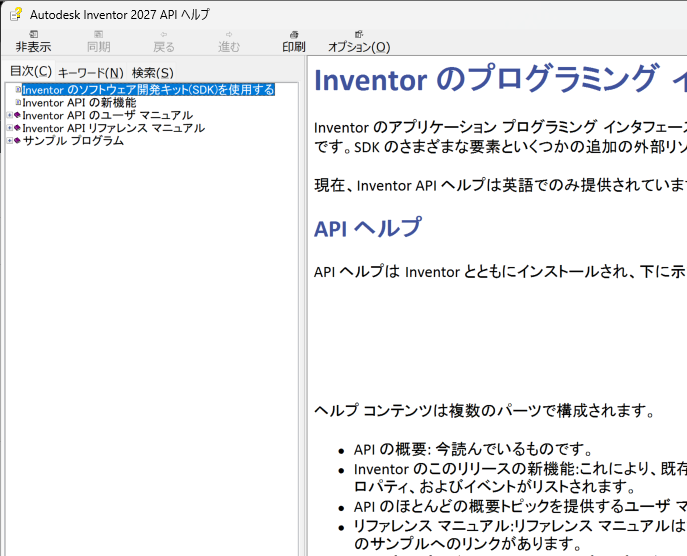Expand the サンプル プログラム node
This screenshot has height=556, width=687.
pos(10,141)
